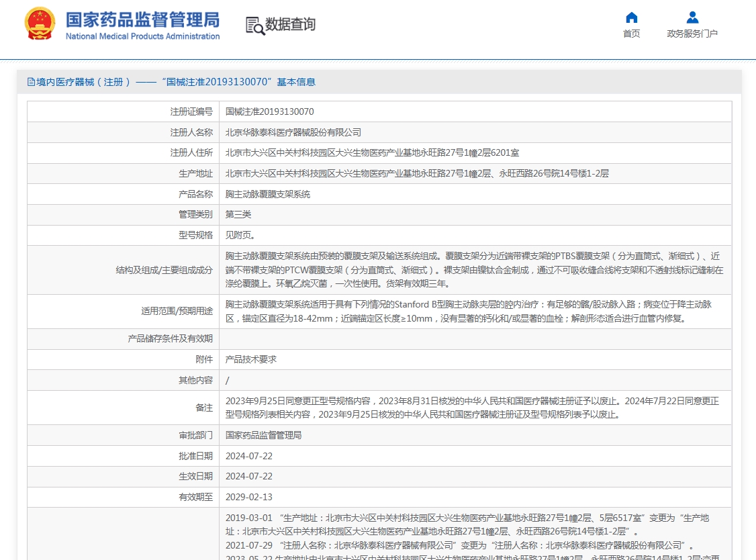Image resolution: width=756 pixels, height=560 pixels.
Task: Click the 政务服务门户 label
Action: pos(692,34)
